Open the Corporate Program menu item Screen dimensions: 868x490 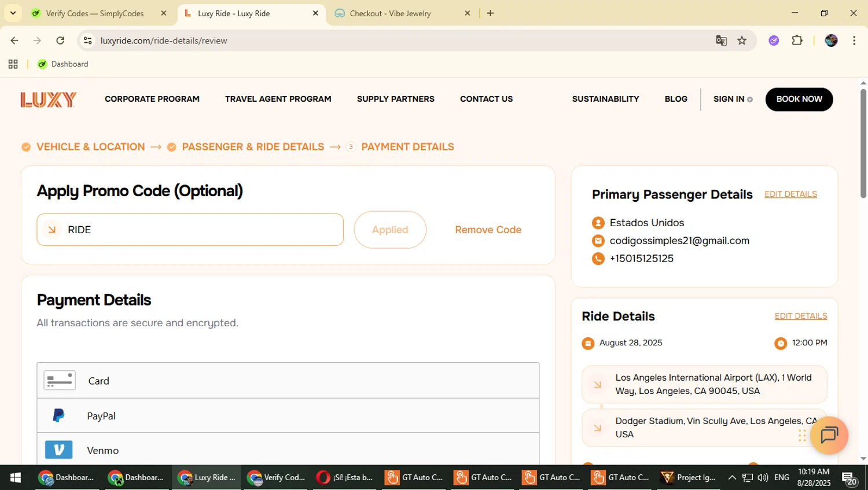152,99
